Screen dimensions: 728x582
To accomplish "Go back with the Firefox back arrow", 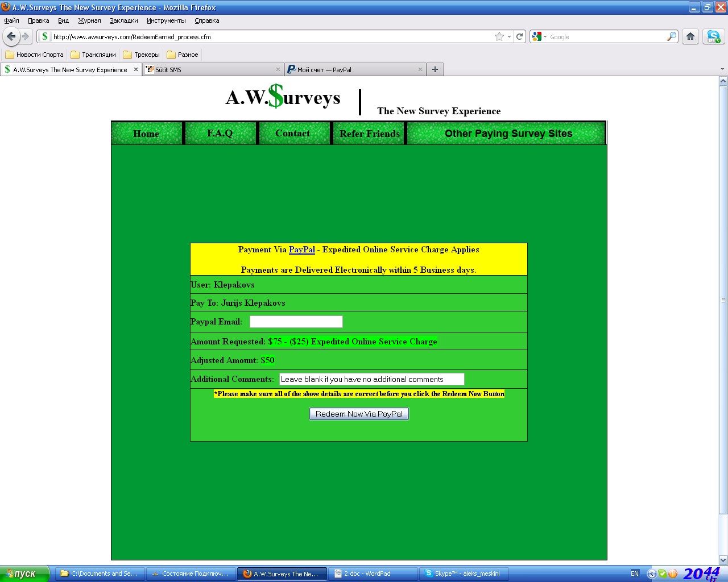I will point(11,36).
